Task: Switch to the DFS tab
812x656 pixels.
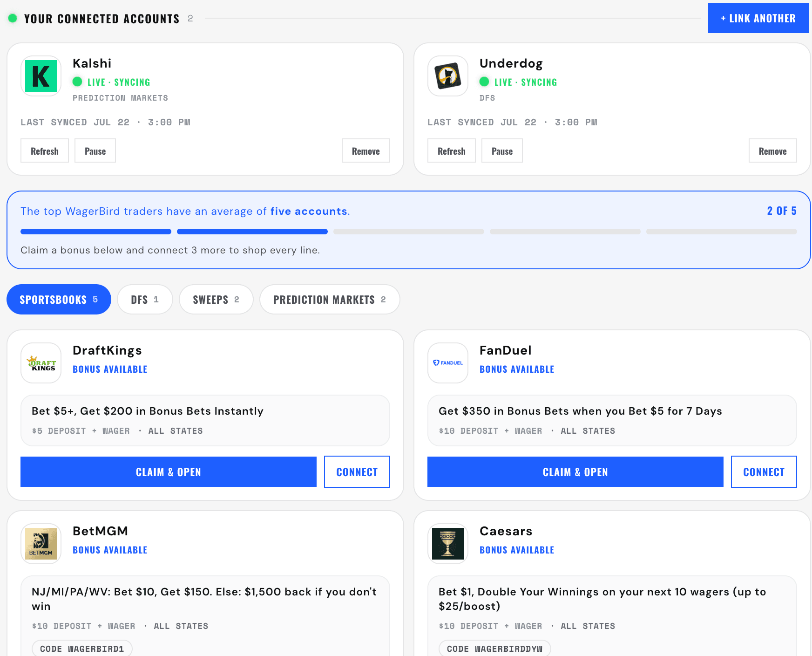Action: pyautogui.click(x=145, y=299)
